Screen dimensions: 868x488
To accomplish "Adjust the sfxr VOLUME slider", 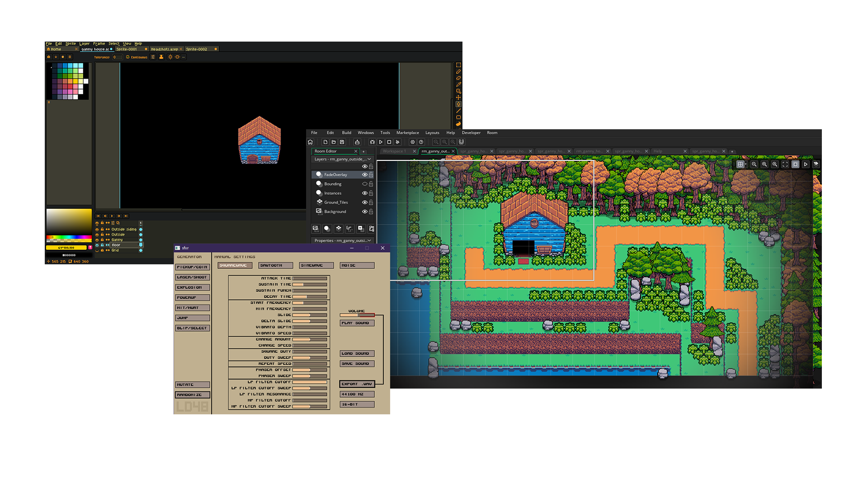I will [x=357, y=315].
